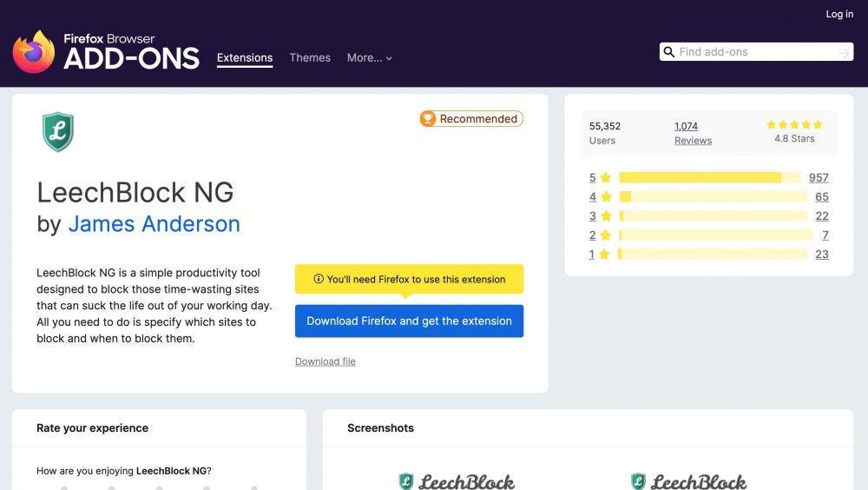
Task: Click the '55,352' users count
Action: pyautogui.click(x=604, y=126)
